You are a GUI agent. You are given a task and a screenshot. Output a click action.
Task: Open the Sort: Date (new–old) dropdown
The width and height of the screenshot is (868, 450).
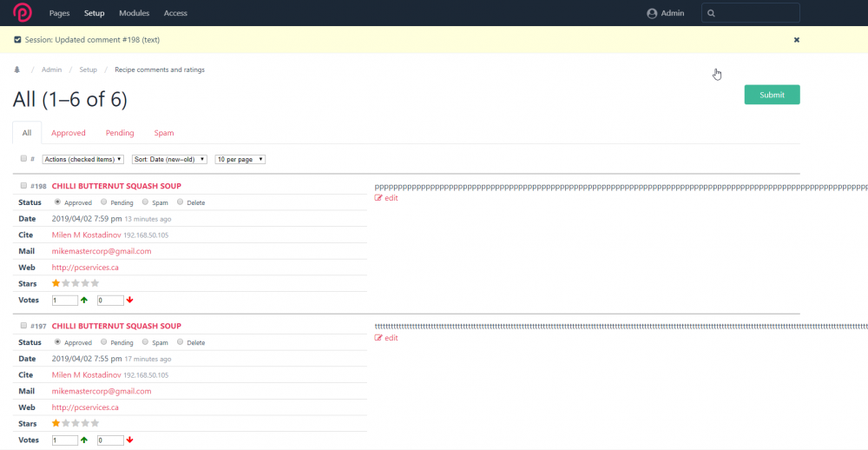click(169, 159)
